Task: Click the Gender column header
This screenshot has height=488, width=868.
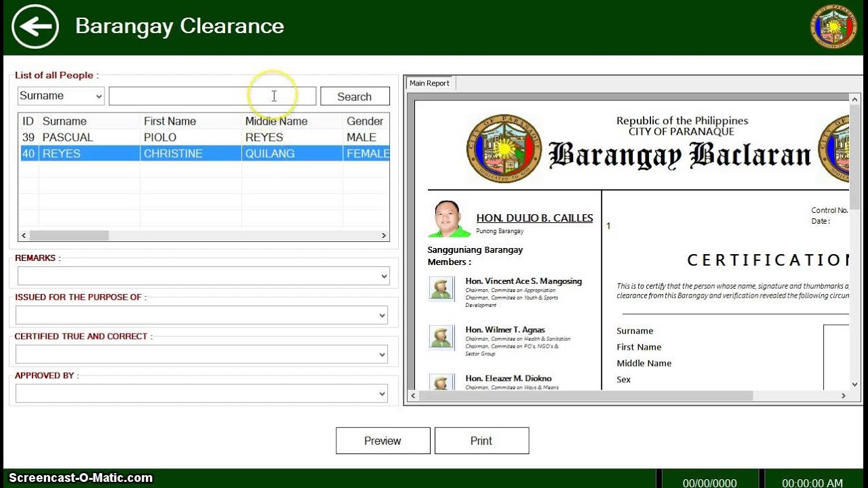Action: coord(366,121)
